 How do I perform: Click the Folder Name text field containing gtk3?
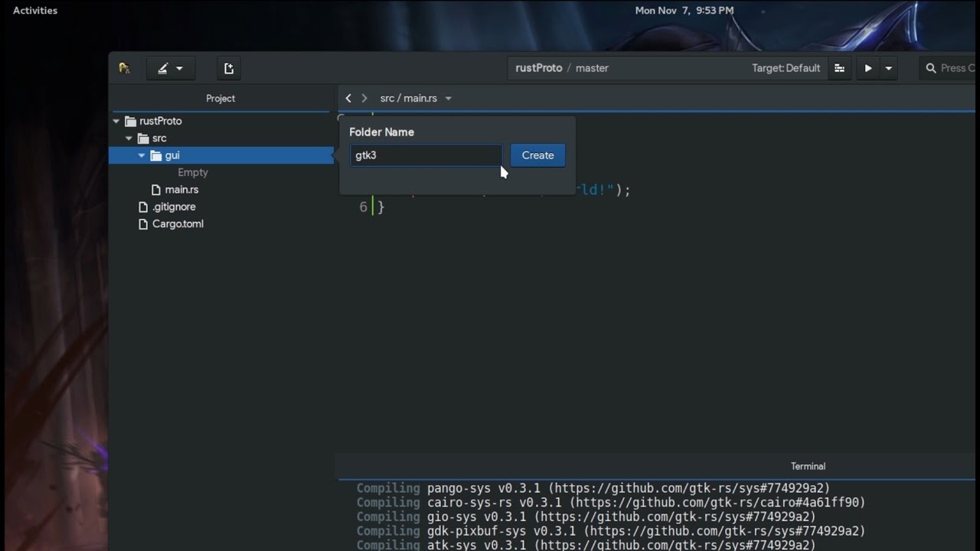click(426, 155)
